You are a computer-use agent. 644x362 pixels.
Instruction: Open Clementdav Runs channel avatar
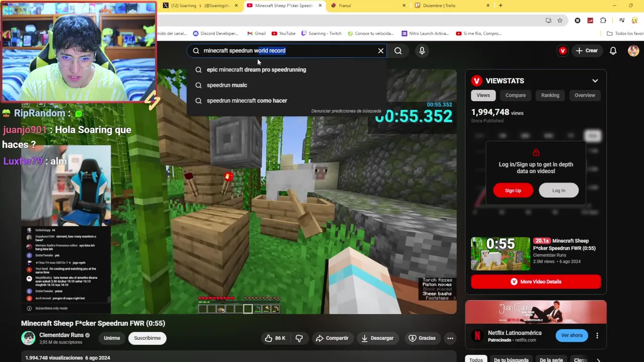28,338
